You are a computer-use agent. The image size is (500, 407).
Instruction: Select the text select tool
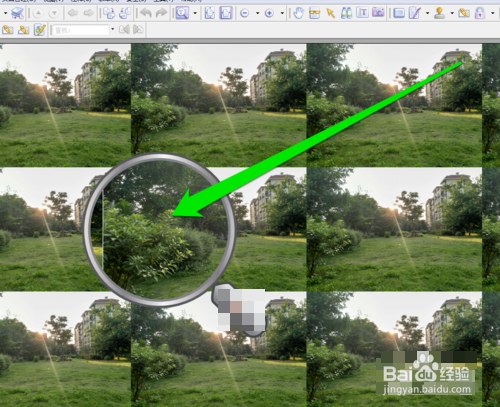(362, 13)
